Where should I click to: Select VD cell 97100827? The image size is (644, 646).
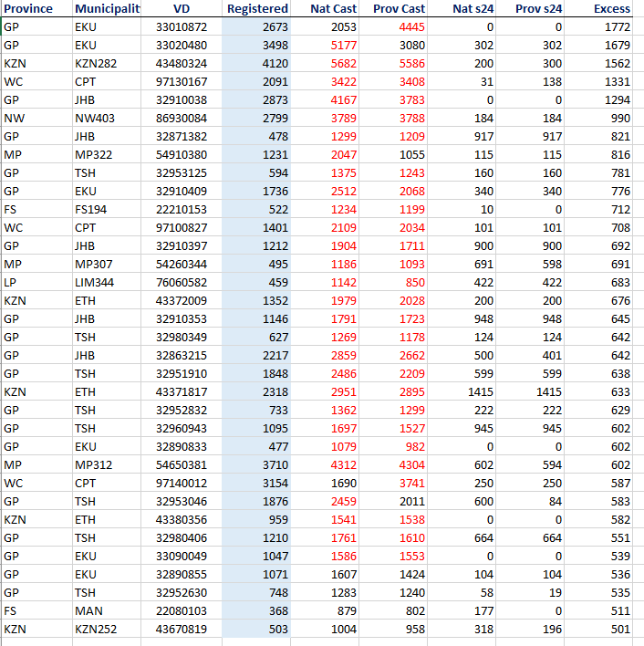(182, 228)
